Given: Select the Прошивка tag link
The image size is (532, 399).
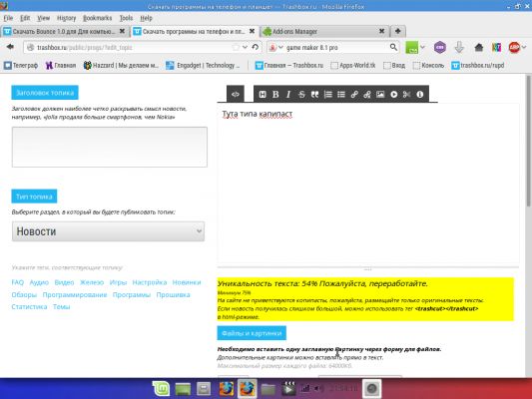Looking at the screenshot, I should [x=173, y=294].
